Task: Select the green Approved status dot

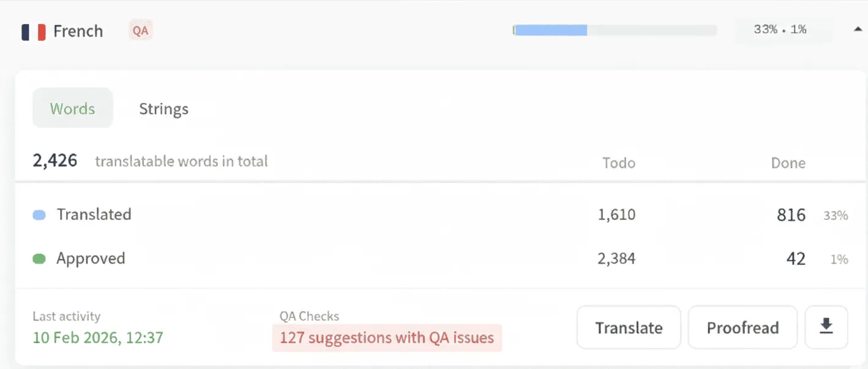Action: click(38, 258)
